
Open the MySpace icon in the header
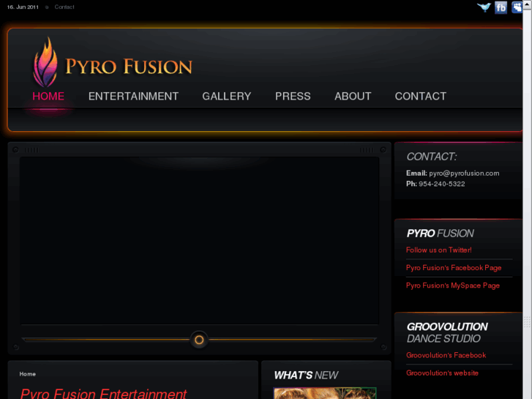click(517, 7)
